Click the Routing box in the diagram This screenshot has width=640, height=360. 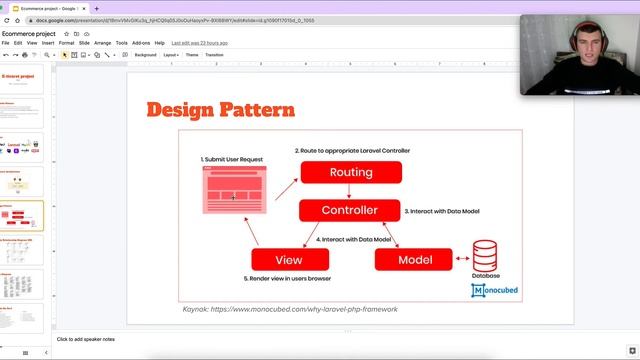click(x=351, y=172)
